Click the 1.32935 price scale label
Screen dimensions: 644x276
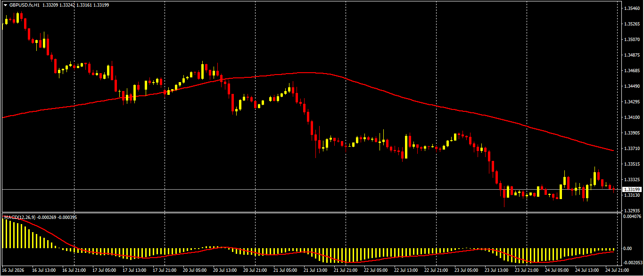[x=632, y=210]
